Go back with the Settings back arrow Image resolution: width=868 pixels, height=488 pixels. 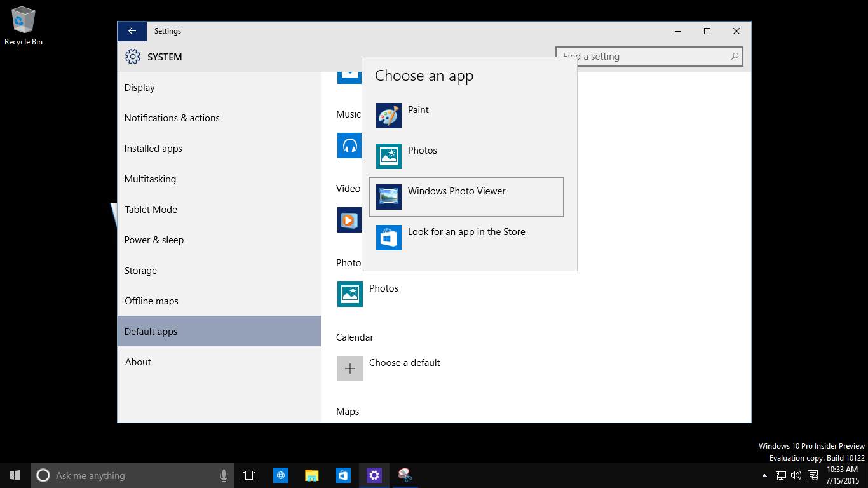pos(132,31)
